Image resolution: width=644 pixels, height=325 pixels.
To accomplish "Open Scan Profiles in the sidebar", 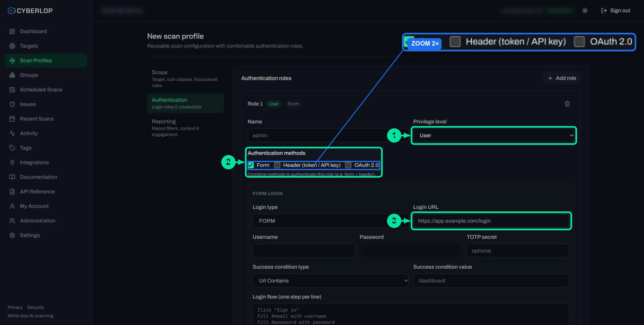I will tap(46, 61).
